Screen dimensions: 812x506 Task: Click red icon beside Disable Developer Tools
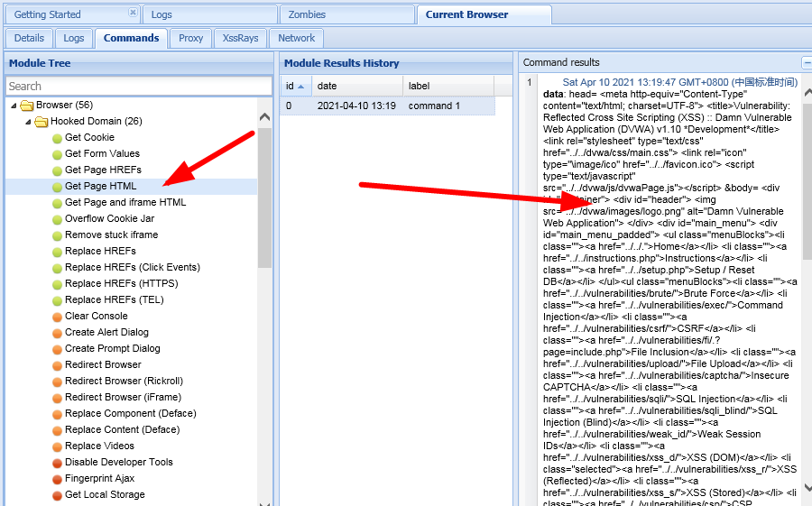[x=57, y=463]
